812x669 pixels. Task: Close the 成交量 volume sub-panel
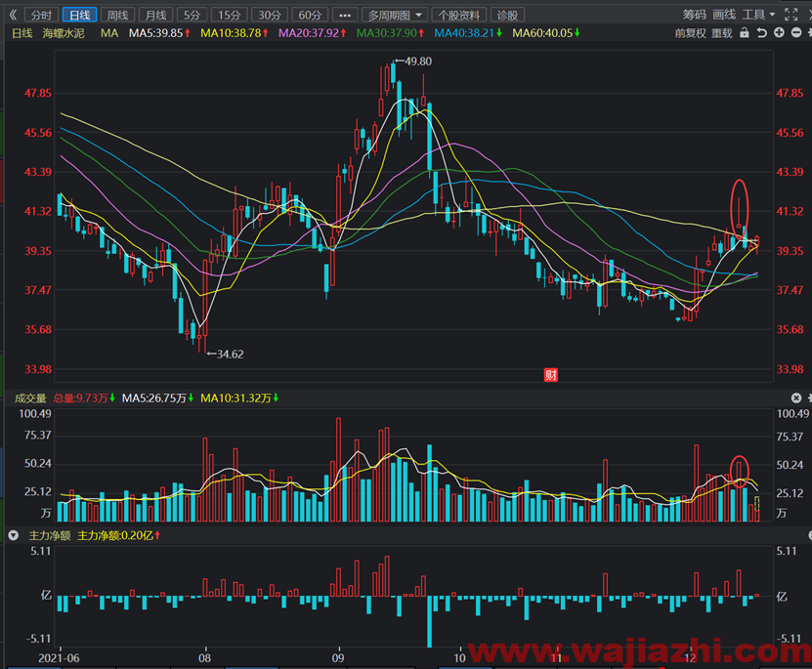tap(796, 397)
